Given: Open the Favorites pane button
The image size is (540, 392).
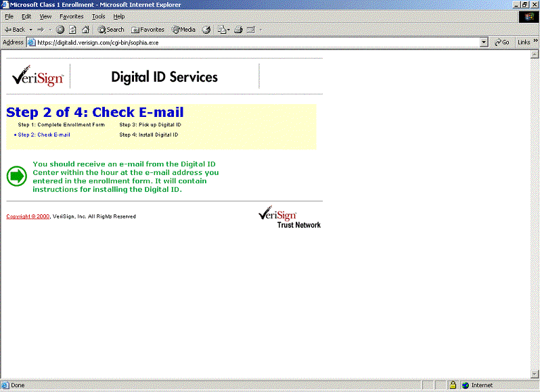Looking at the screenshot, I should pos(148,30).
